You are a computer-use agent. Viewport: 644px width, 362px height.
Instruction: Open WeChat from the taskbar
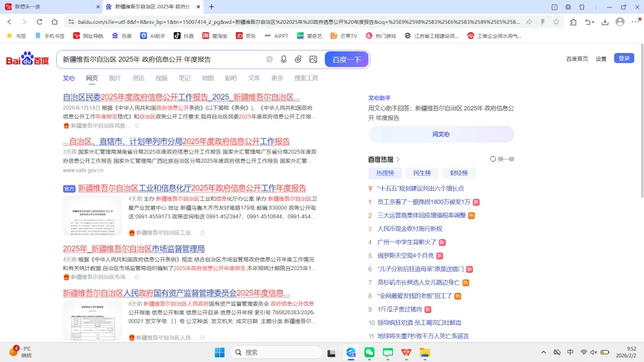(x=369, y=352)
